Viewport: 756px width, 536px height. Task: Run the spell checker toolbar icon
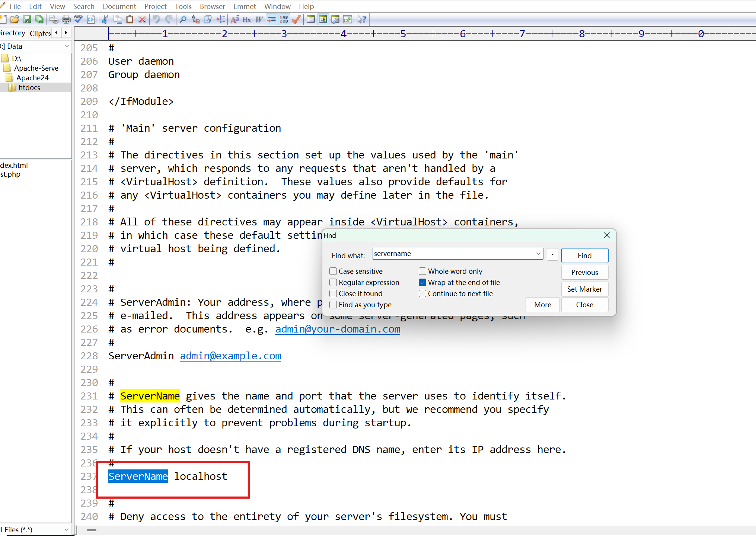[x=78, y=19]
